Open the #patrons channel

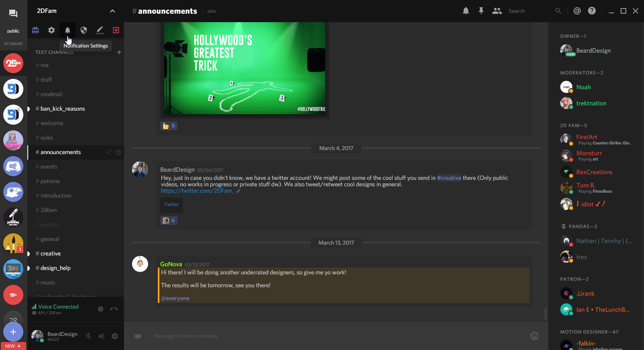click(75, 181)
